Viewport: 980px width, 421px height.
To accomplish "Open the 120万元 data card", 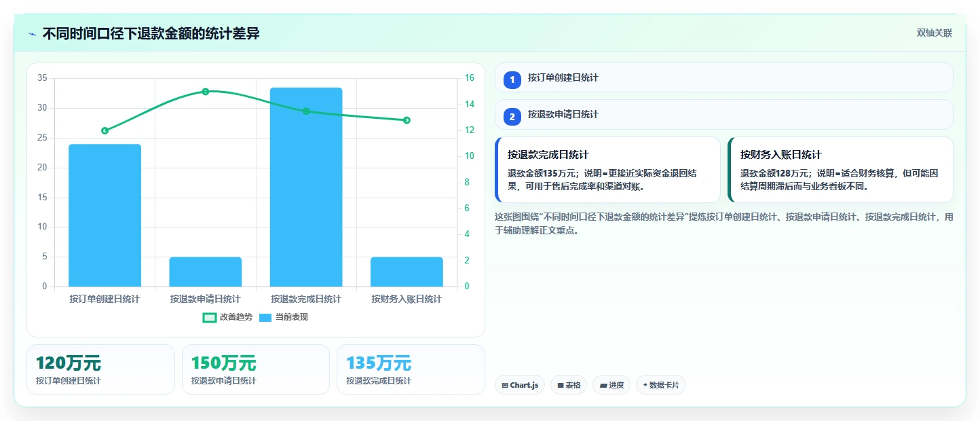I will pos(100,369).
